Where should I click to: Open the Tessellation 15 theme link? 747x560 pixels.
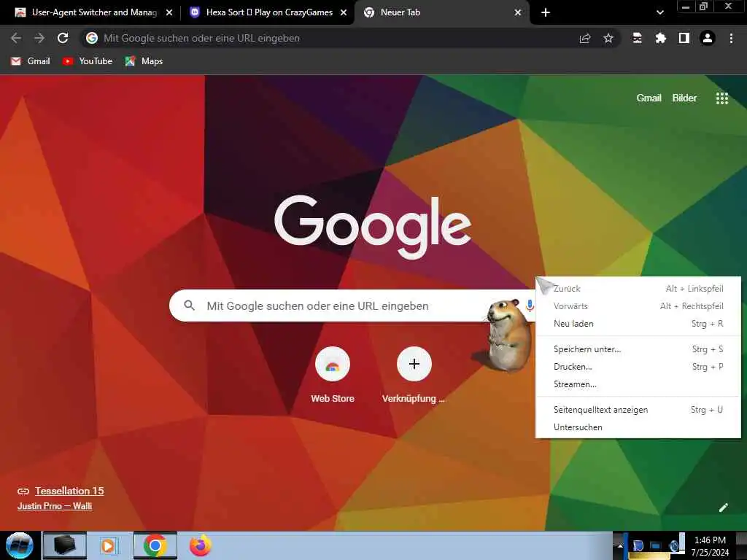point(69,491)
